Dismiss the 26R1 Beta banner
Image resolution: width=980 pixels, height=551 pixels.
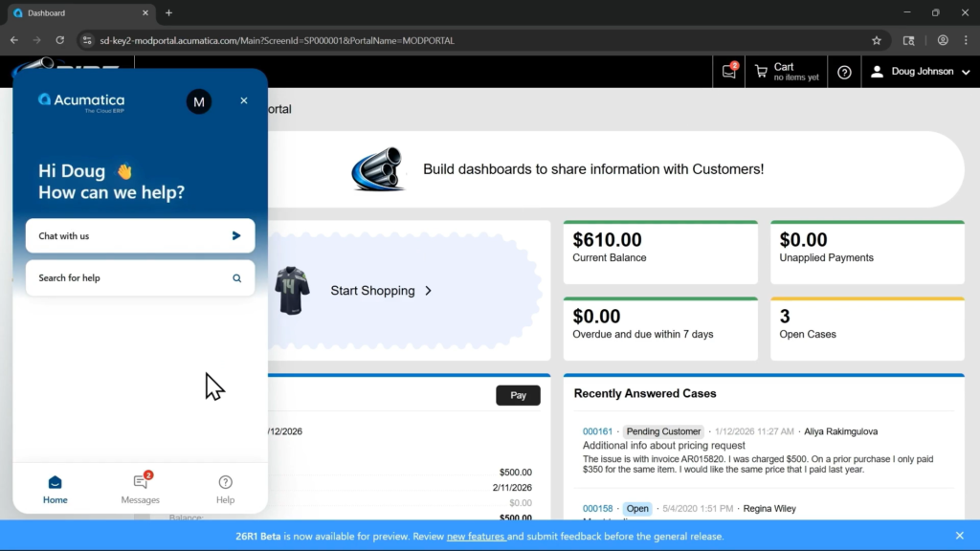coord(960,536)
